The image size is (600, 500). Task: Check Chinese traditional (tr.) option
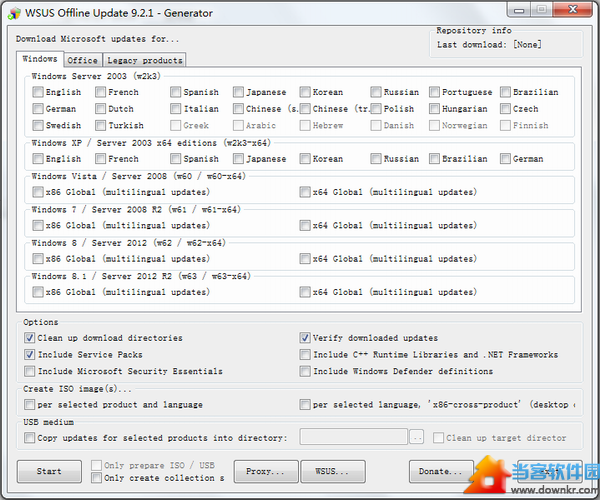[x=305, y=109]
